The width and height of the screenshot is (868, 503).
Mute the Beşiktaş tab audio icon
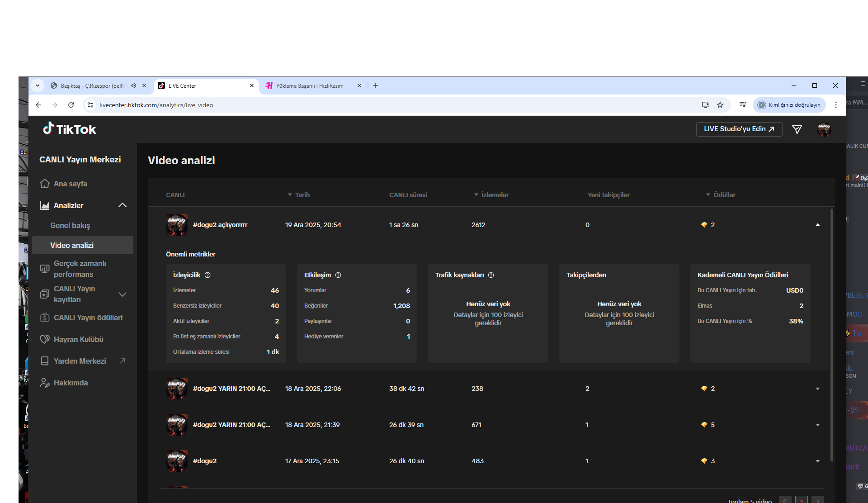(x=133, y=85)
